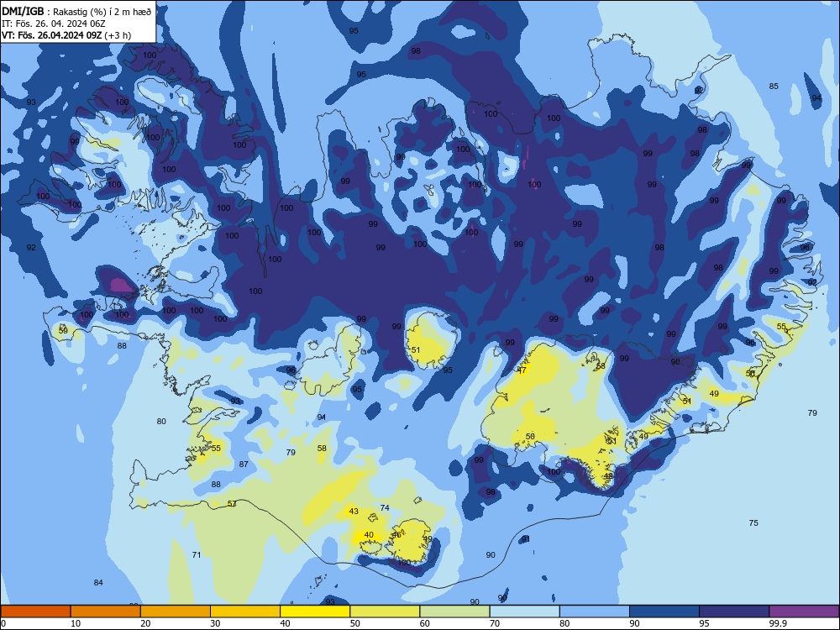Click the map humidity value '46'
840x630 pixels.
tap(396, 534)
